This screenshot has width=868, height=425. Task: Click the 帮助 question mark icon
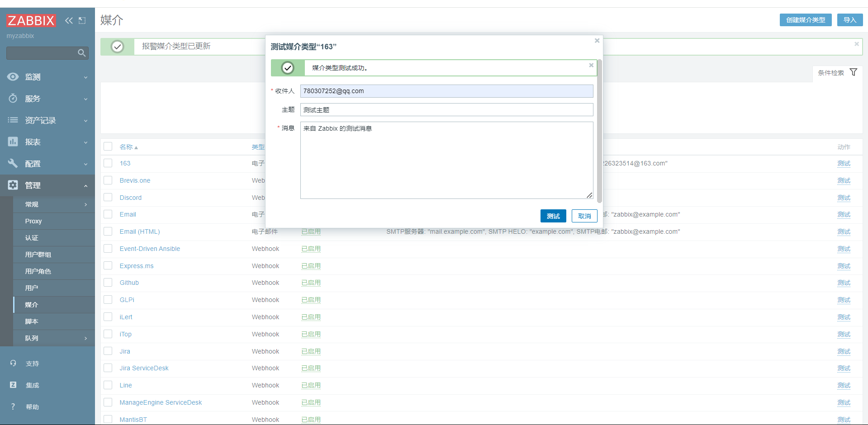click(13, 406)
